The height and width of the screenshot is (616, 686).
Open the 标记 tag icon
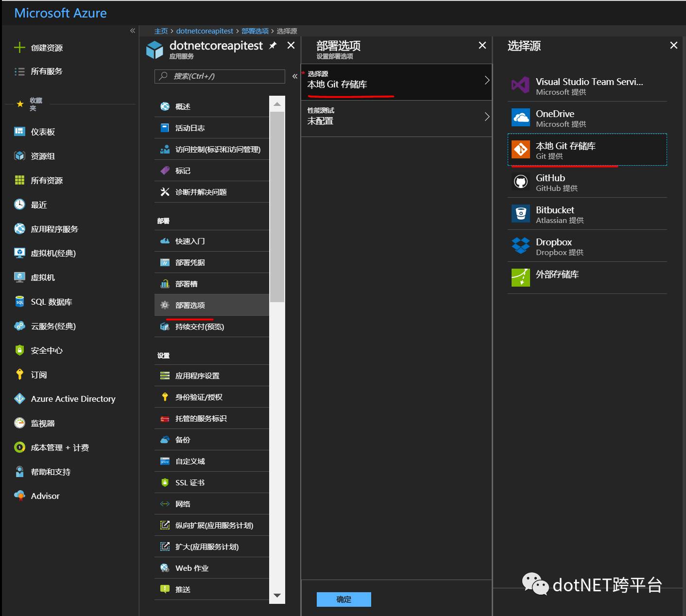pyautogui.click(x=165, y=171)
